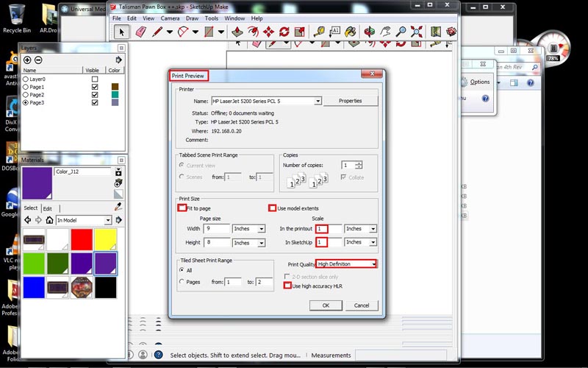
Task: Select the All radio in Tiled Sheet range
Action: pos(182,270)
